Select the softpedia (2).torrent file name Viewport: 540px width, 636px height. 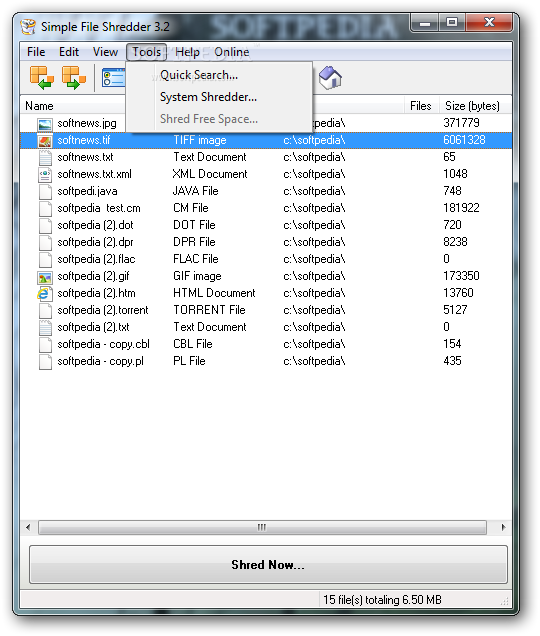tap(103, 311)
